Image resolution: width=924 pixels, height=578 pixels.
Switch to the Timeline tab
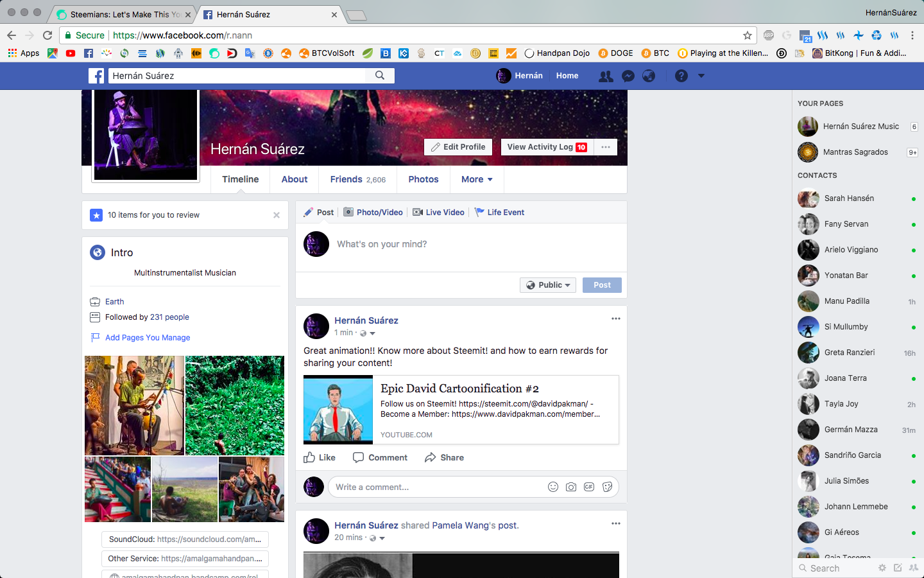coord(241,179)
